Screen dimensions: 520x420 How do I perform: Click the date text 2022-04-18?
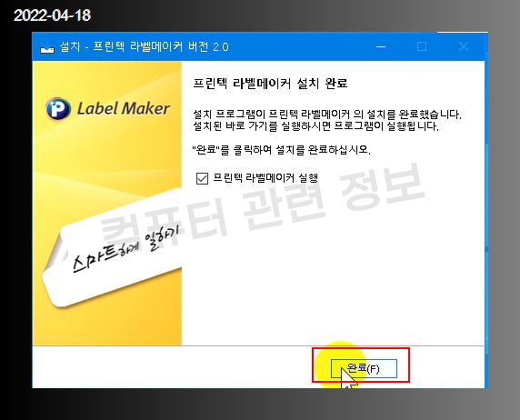(52, 15)
